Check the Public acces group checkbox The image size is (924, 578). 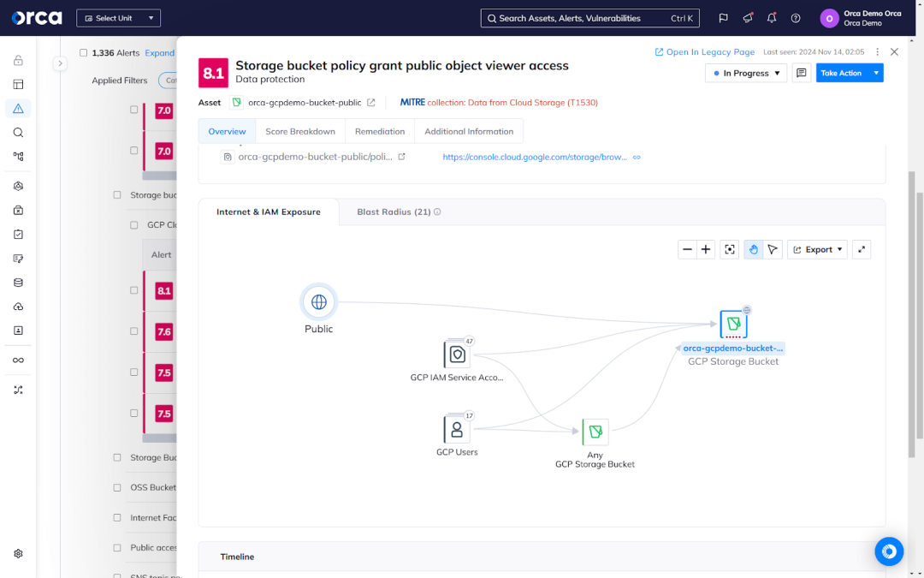pos(116,547)
